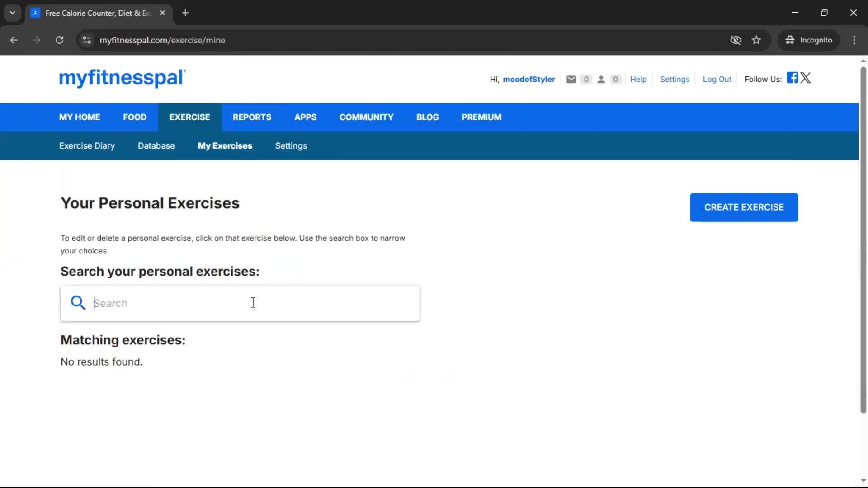This screenshot has height=488, width=868.
Task: Go forward with the browser forward arrow
Action: 36,40
